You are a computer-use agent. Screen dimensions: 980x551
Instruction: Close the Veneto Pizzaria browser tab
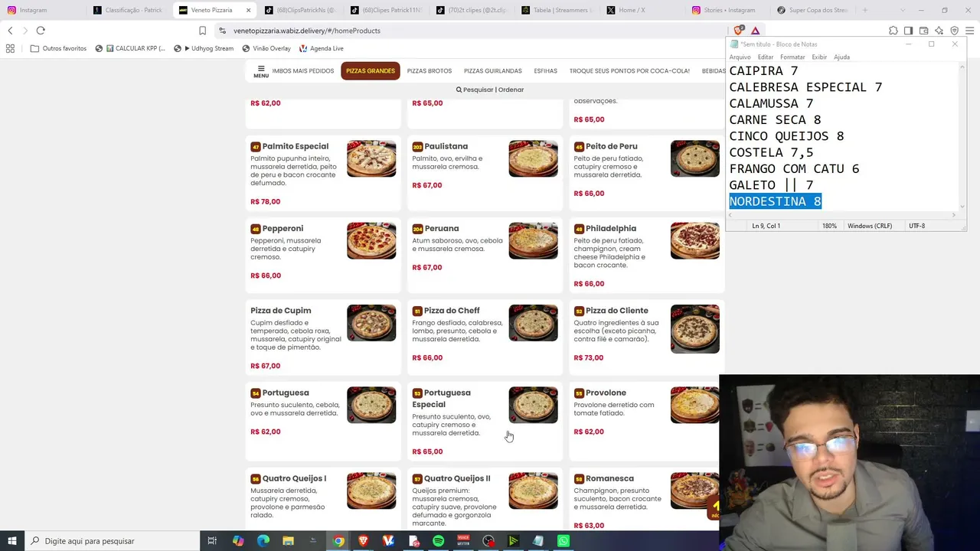[x=248, y=10]
